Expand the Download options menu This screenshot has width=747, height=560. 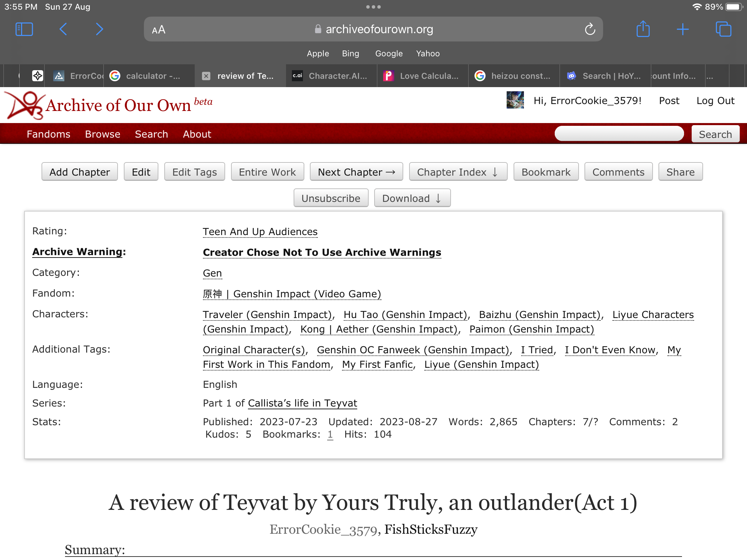tap(412, 198)
